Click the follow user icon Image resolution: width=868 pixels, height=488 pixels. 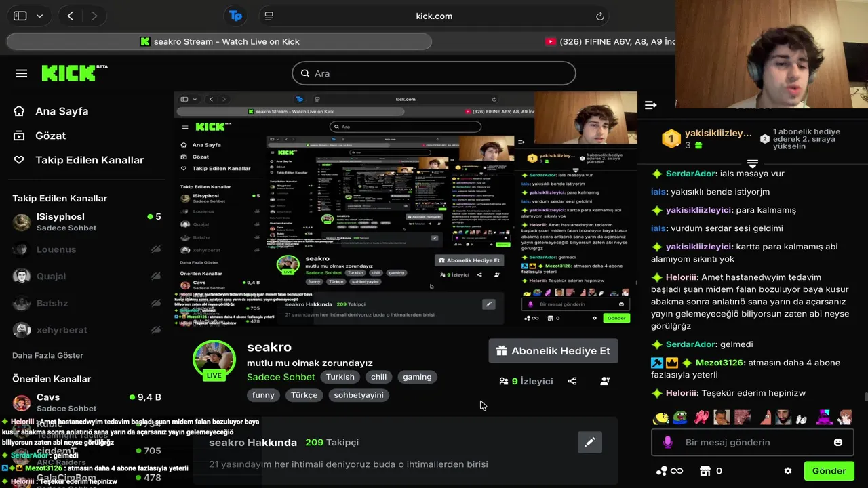click(x=605, y=381)
